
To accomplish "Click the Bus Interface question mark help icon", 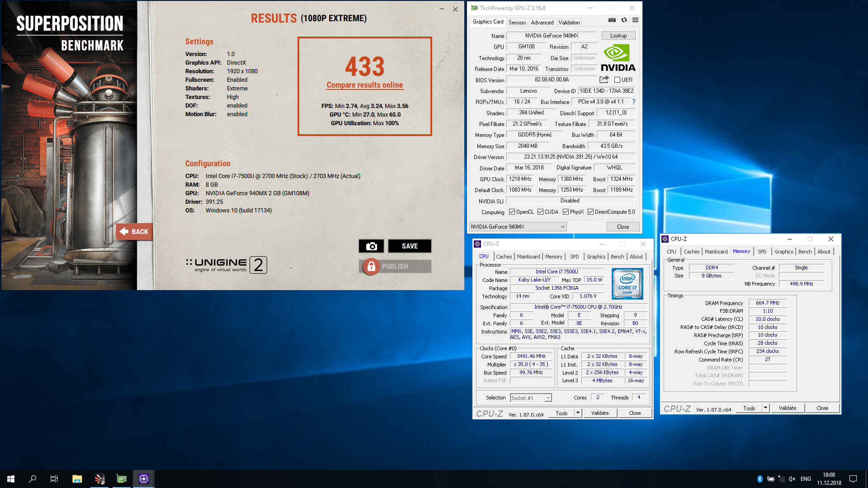I will pos(634,102).
